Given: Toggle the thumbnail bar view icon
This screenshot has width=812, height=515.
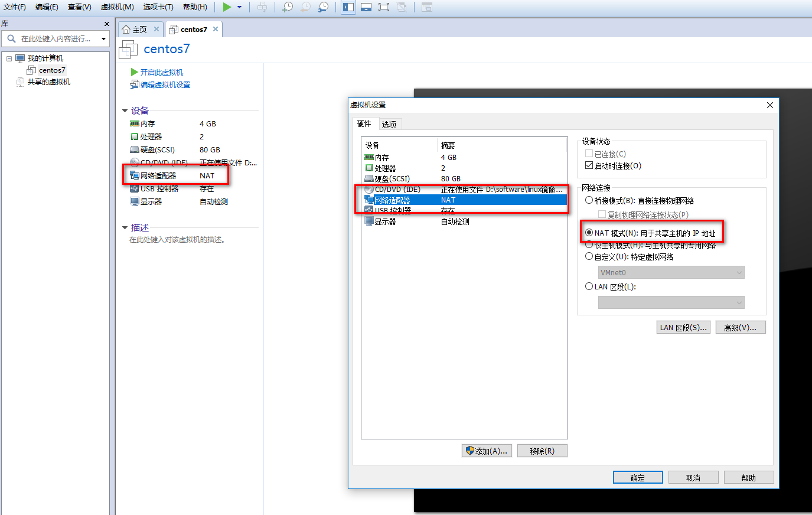Looking at the screenshot, I should click(x=366, y=7).
